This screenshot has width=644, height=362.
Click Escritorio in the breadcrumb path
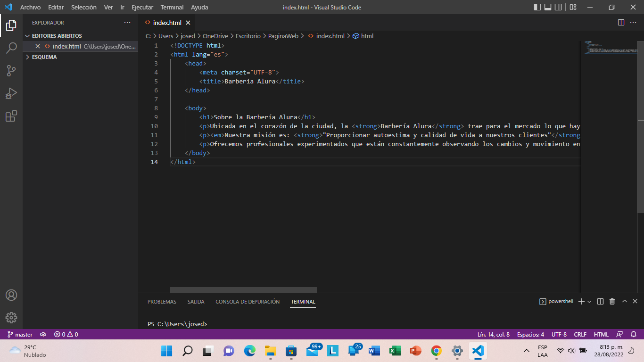[x=248, y=36]
